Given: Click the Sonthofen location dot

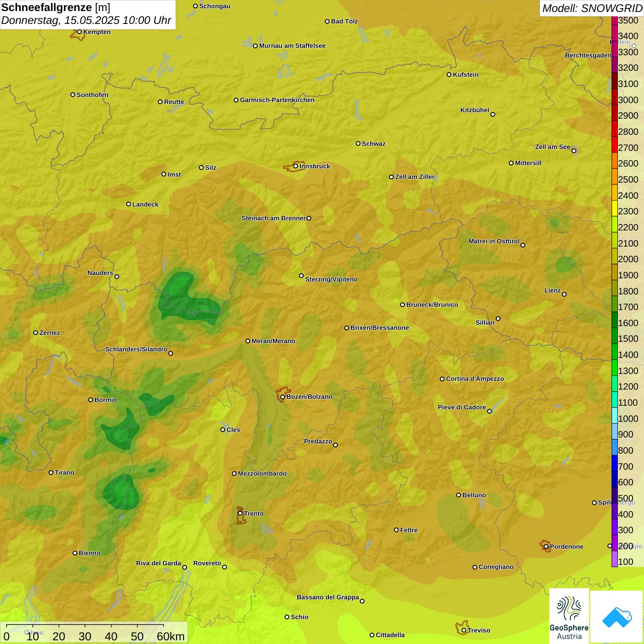Looking at the screenshot, I should pos(73,95).
